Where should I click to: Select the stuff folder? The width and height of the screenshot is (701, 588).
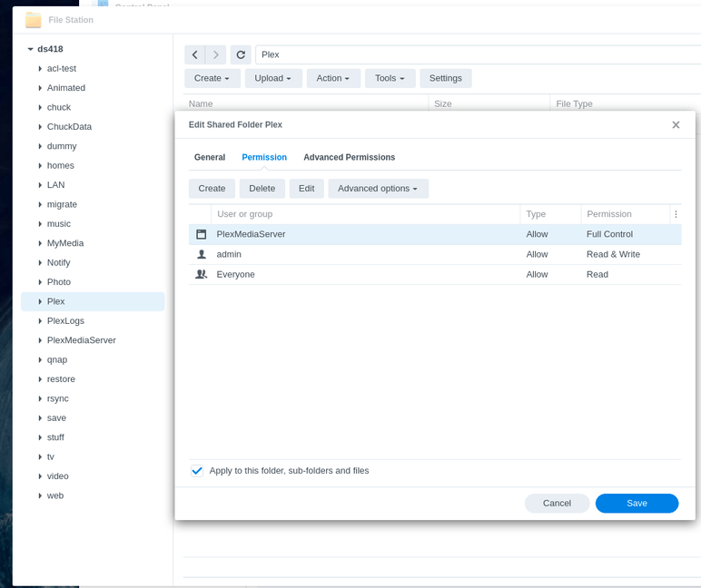coord(55,437)
